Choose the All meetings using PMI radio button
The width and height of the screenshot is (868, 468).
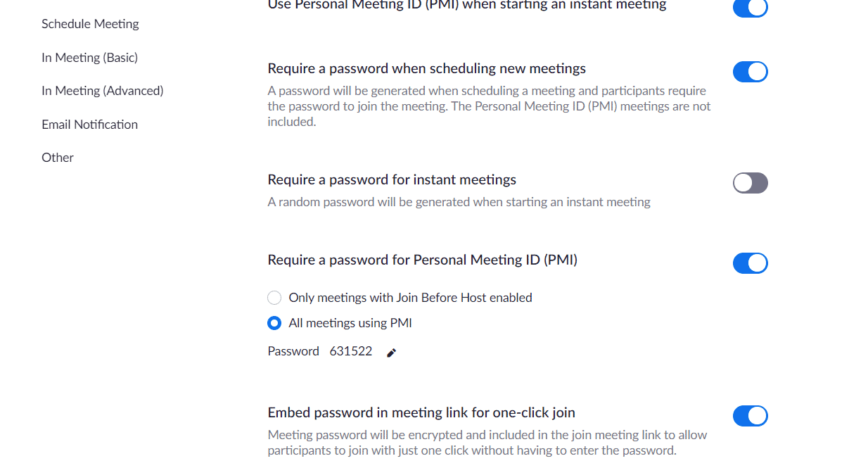pos(274,324)
